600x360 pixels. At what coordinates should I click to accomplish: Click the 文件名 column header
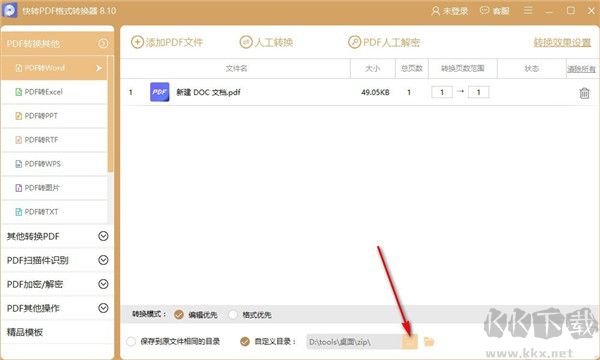[x=236, y=68]
